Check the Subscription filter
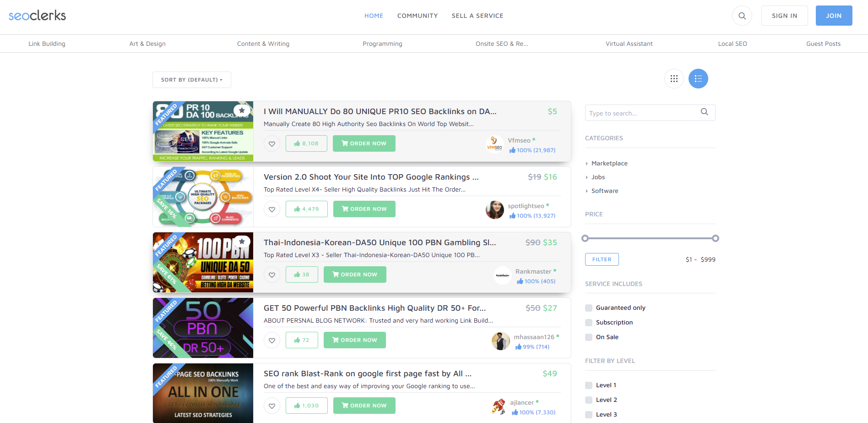This screenshot has height=423, width=868. click(x=589, y=323)
